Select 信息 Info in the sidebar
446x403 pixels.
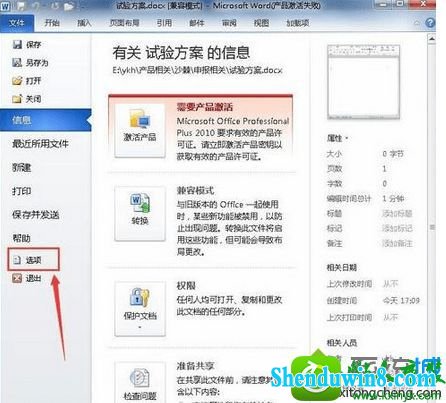[x=46, y=120]
